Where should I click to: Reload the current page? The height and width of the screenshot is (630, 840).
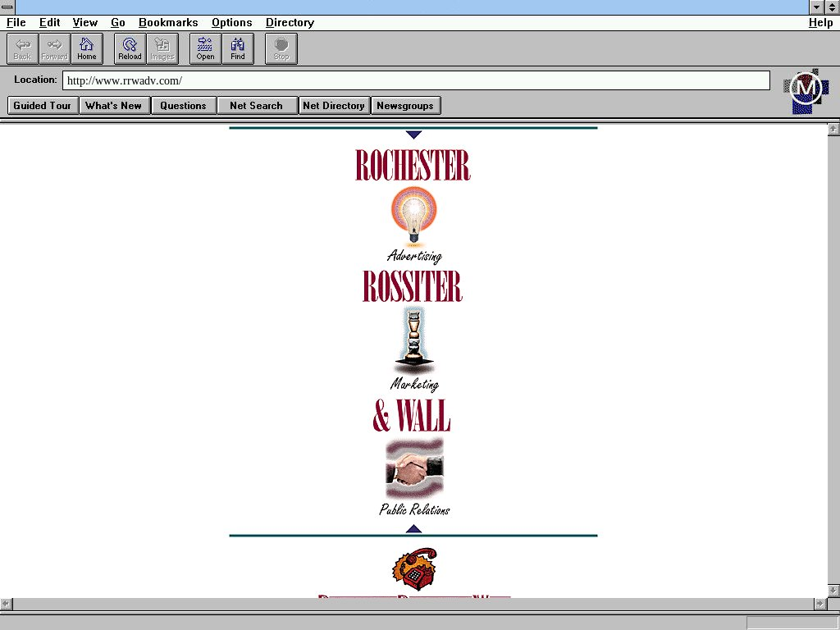pos(130,48)
